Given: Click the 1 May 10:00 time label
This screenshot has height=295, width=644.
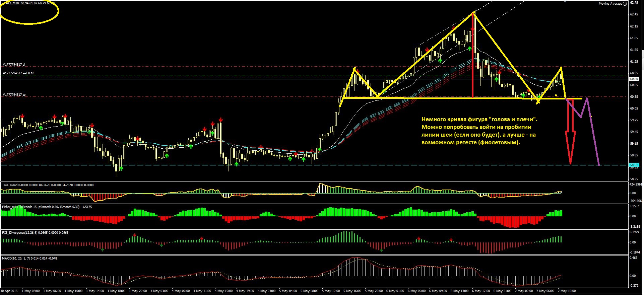Looking at the screenshot, I should (73, 291).
